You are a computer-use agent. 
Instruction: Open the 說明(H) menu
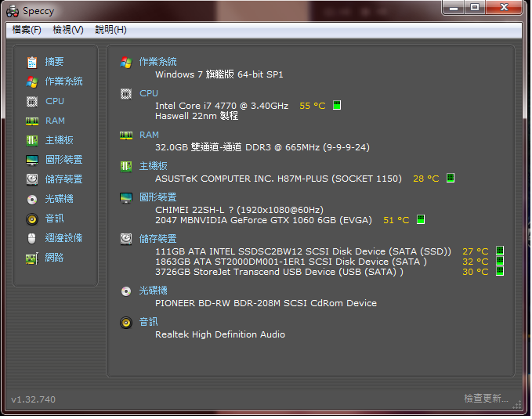click(x=110, y=30)
